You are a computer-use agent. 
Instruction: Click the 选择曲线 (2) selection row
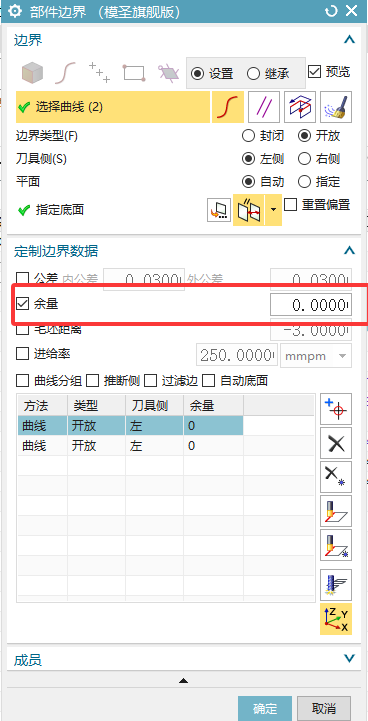[x=113, y=107]
